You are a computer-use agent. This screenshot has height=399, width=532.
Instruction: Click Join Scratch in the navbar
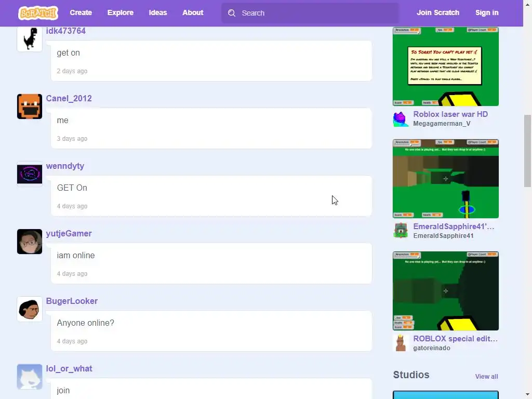pyautogui.click(x=437, y=12)
